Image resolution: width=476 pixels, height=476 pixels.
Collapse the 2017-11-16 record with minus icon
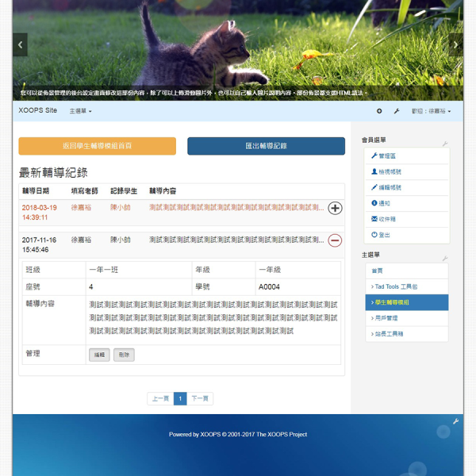[335, 240]
